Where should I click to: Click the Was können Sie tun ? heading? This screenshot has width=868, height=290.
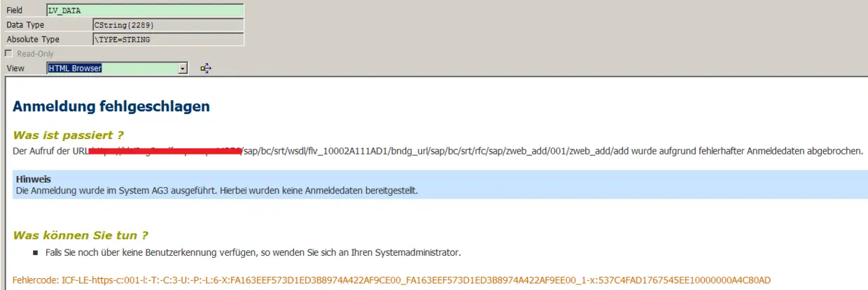point(80,235)
